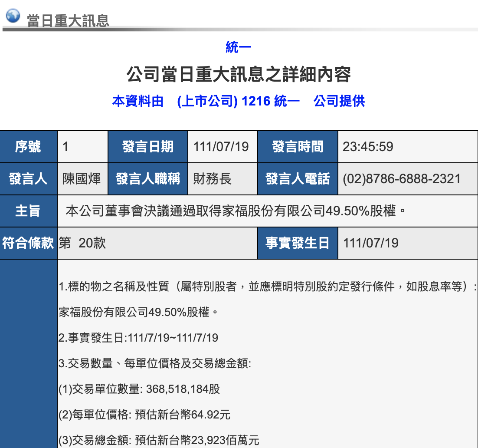Click the blue 統一 company name
The height and width of the screenshot is (448, 478).
pos(239,47)
